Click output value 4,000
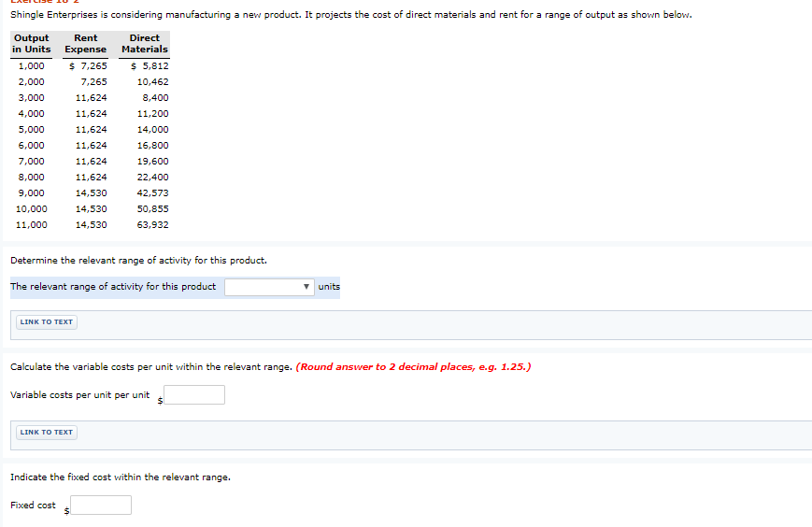The image size is (812, 527). [x=32, y=114]
